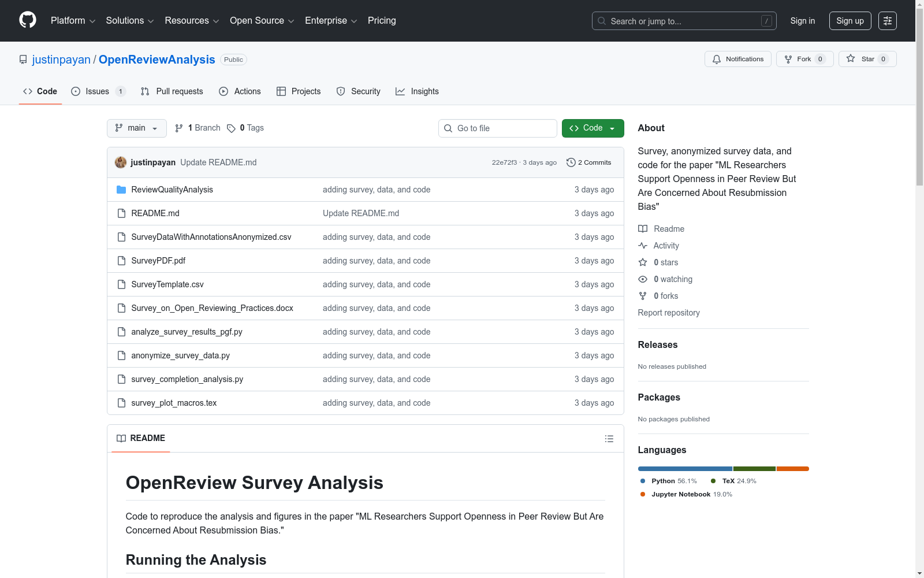Screen dimensions: 924x578
Task: Open the global navigation menu icon button
Action: pos(888,21)
